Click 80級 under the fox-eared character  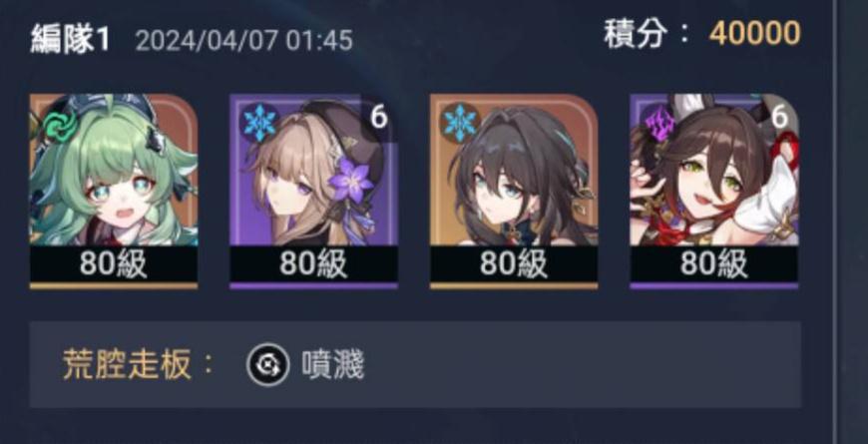[714, 264]
